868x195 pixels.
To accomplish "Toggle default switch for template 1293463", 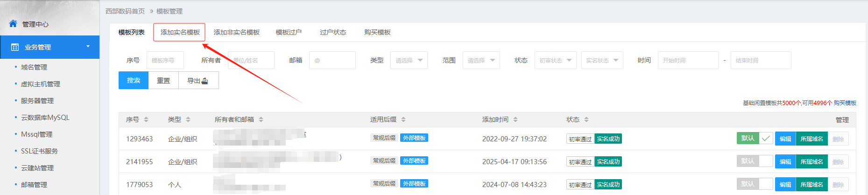I will 755,139.
